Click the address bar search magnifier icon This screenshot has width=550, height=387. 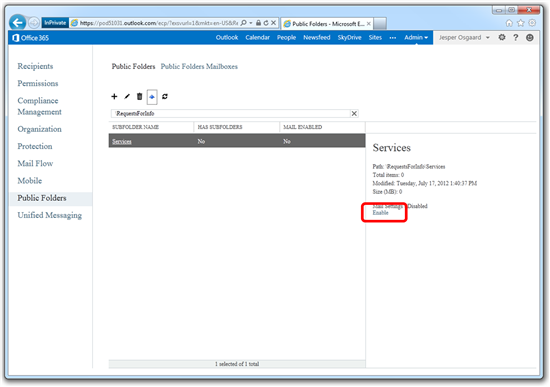click(x=244, y=23)
